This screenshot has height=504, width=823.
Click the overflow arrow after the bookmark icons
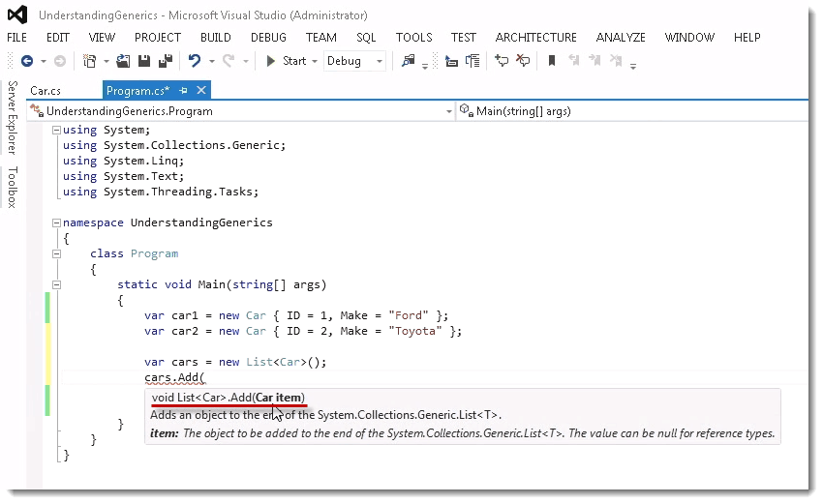point(633,66)
